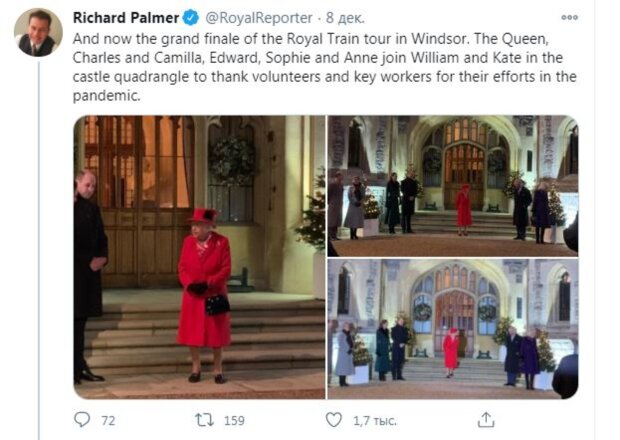Click the tweet text about Royal Train tour
The width and height of the screenshot is (620, 440).
(x=324, y=67)
